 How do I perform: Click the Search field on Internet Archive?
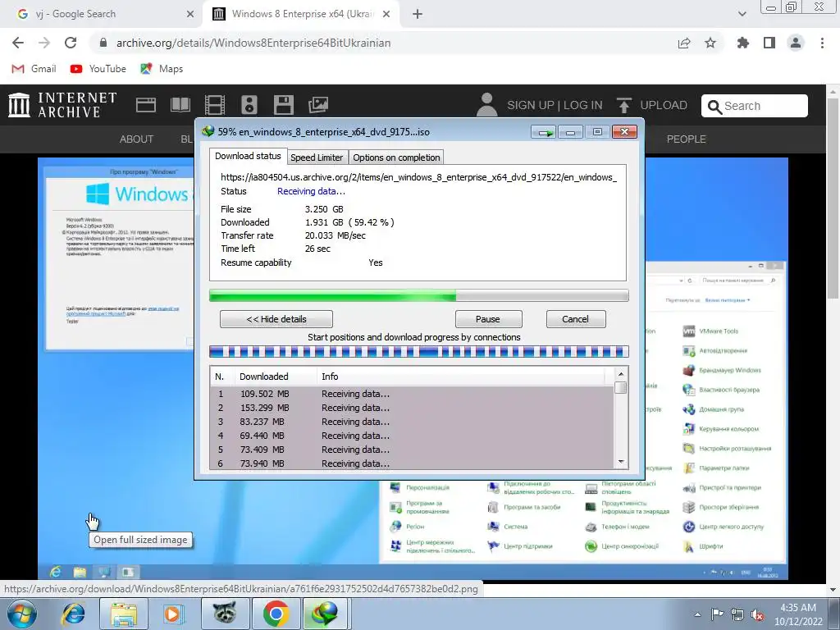point(755,106)
